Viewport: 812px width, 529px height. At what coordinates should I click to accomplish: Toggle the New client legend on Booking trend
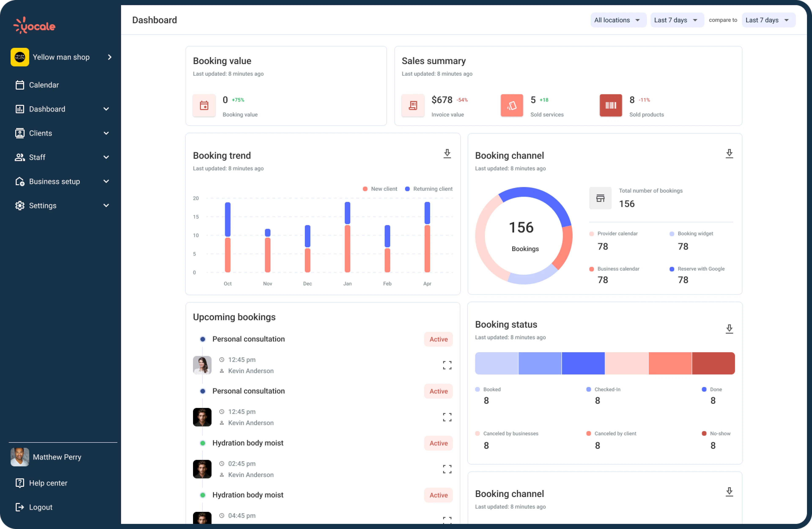380,189
